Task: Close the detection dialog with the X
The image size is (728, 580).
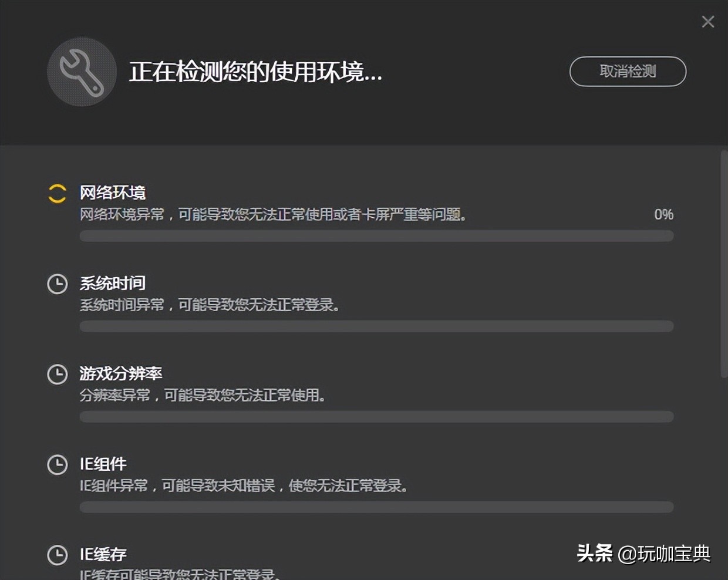Action: pos(708,22)
